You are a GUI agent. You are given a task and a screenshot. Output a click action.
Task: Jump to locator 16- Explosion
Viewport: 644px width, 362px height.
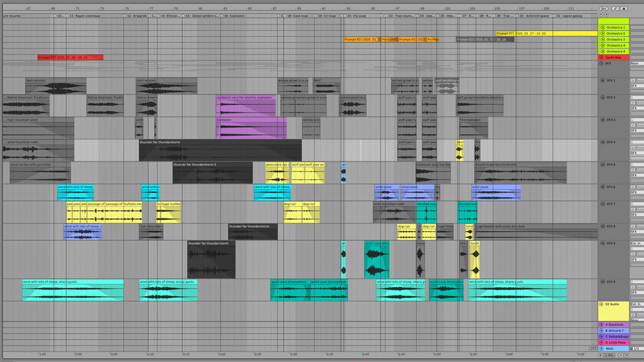(232, 16)
